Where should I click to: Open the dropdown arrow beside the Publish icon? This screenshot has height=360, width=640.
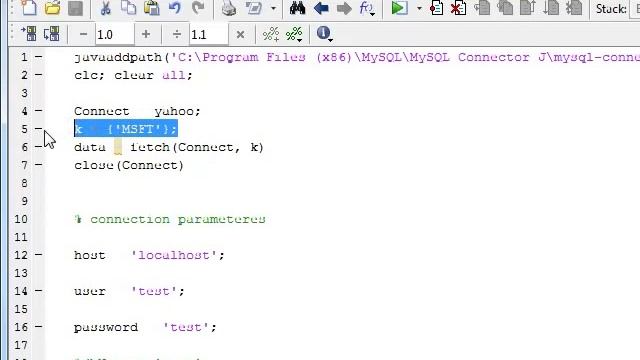[x=273, y=8]
